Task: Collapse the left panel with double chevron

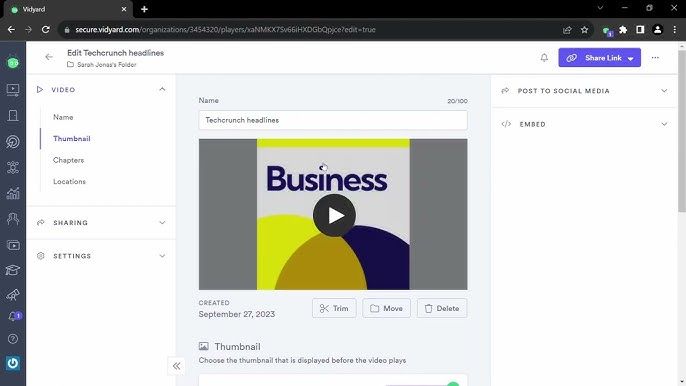Action: tap(176, 366)
